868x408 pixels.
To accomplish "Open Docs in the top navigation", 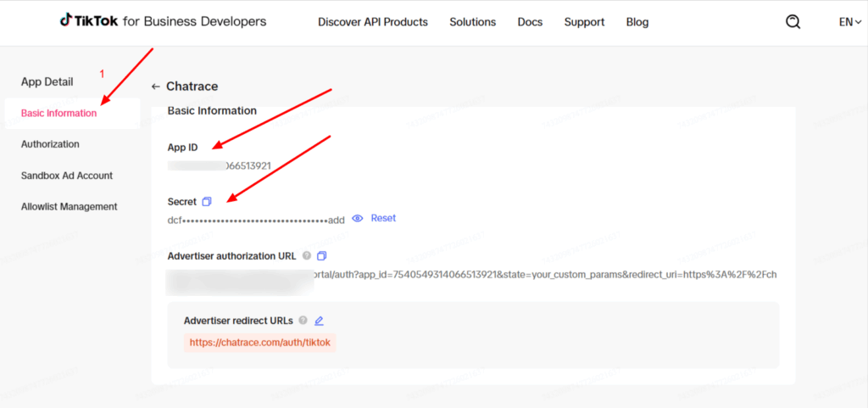I will (530, 22).
